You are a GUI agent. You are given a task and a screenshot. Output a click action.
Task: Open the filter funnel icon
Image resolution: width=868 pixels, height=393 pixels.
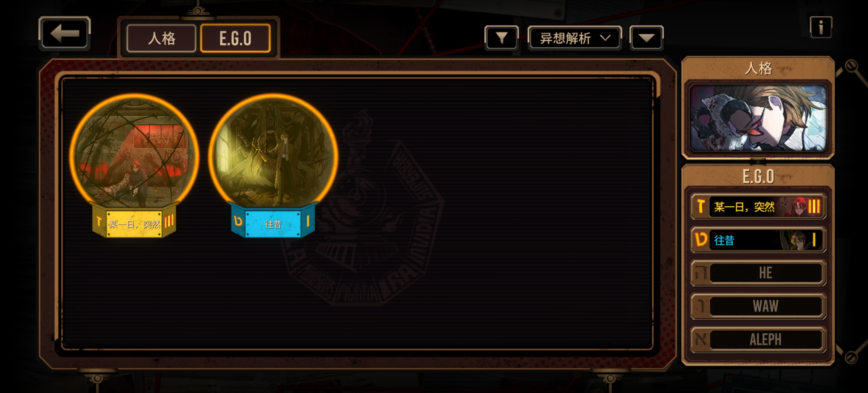(x=501, y=38)
